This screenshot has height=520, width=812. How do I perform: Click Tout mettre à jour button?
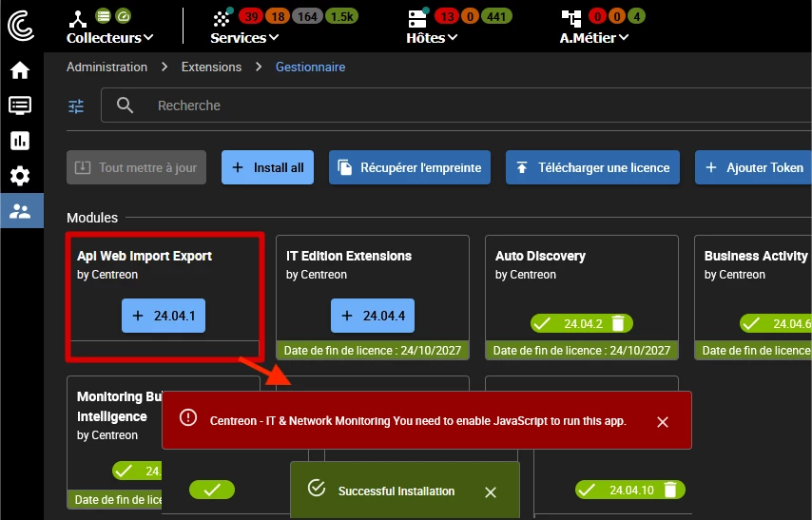tap(136, 167)
